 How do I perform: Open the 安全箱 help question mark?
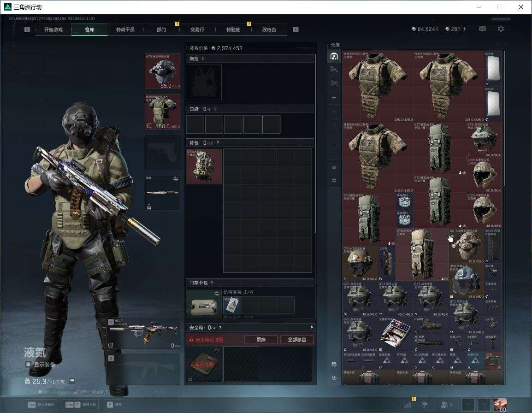pyautogui.click(x=220, y=327)
